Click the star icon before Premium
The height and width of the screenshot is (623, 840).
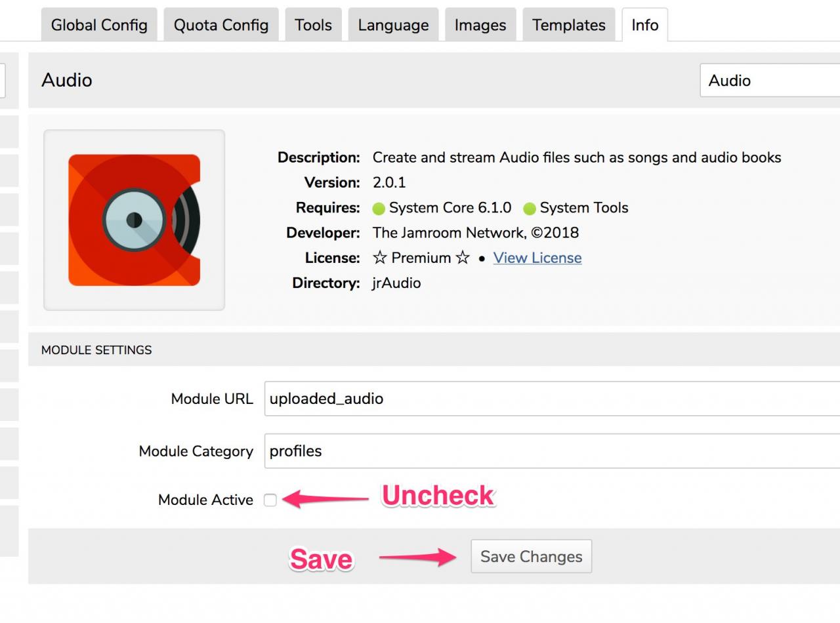click(x=380, y=258)
